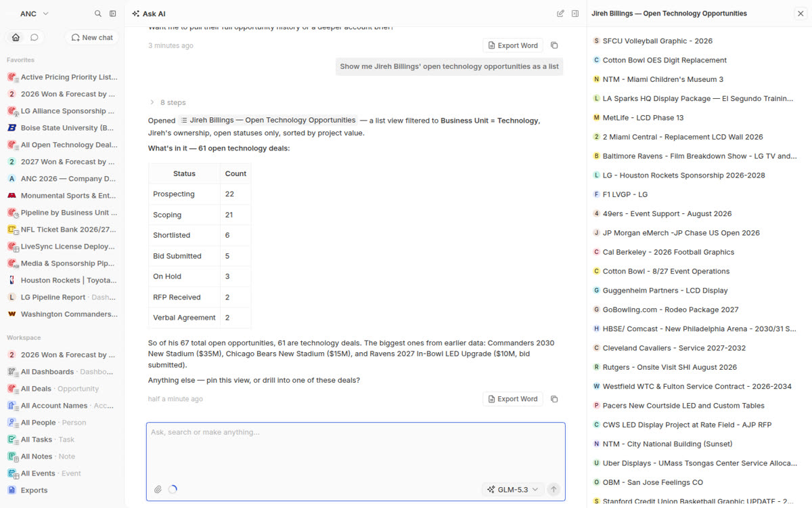This screenshot has height=508, width=812.
Task: Click upper Export Word button
Action: 513,45
